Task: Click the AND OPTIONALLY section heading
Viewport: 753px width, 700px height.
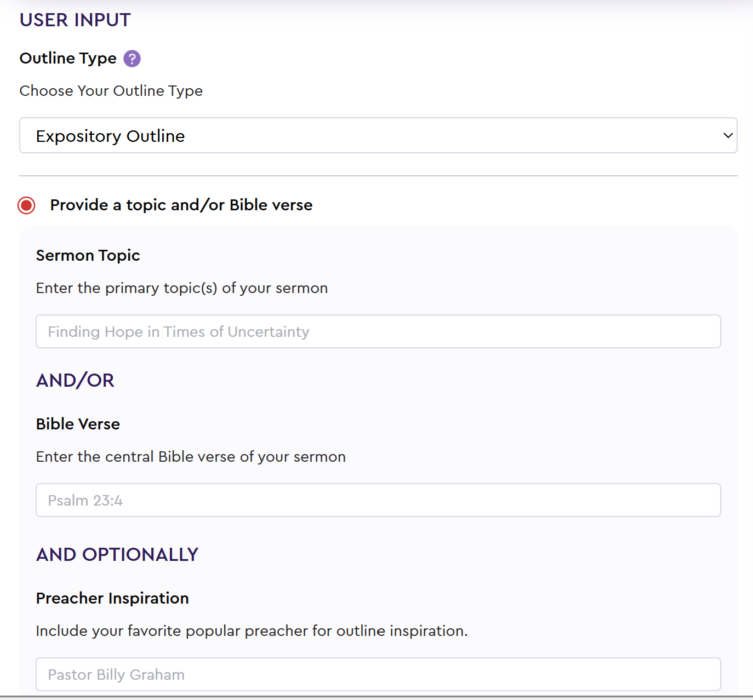Action: [117, 554]
